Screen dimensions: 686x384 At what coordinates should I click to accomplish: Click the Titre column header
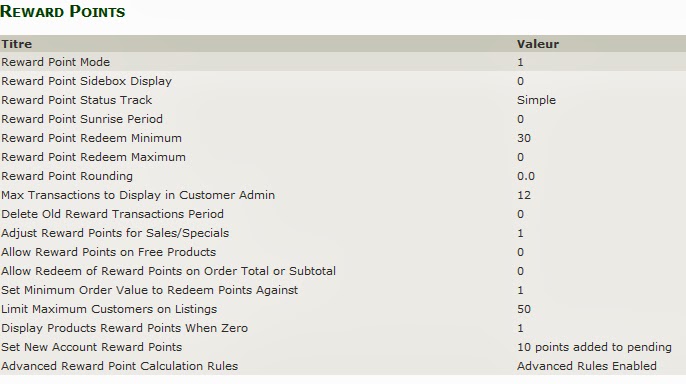pos(17,44)
